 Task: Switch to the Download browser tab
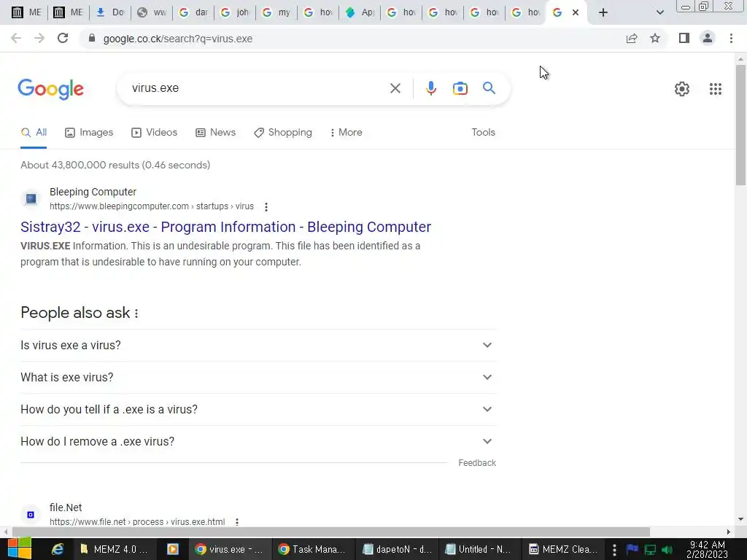[109, 12]
